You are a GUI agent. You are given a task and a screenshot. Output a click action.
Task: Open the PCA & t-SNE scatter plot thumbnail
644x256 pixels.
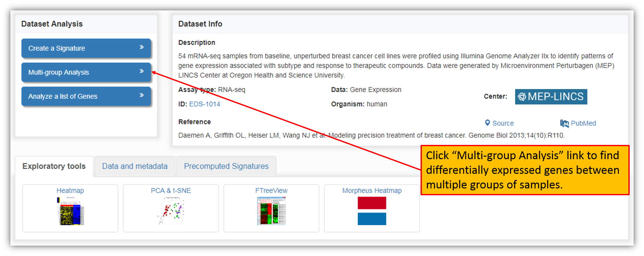pos(171,211)
